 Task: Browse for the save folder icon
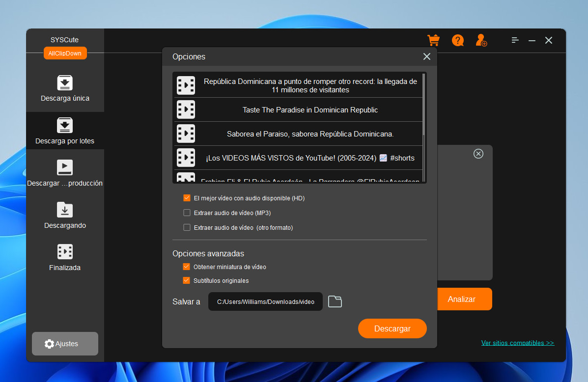[335, 301]
